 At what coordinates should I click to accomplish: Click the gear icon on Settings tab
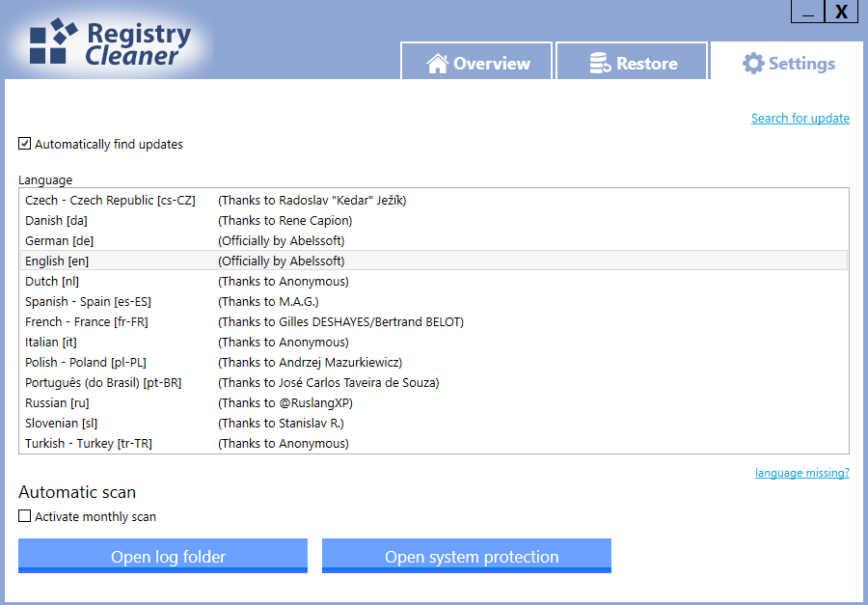coord(753,64)
